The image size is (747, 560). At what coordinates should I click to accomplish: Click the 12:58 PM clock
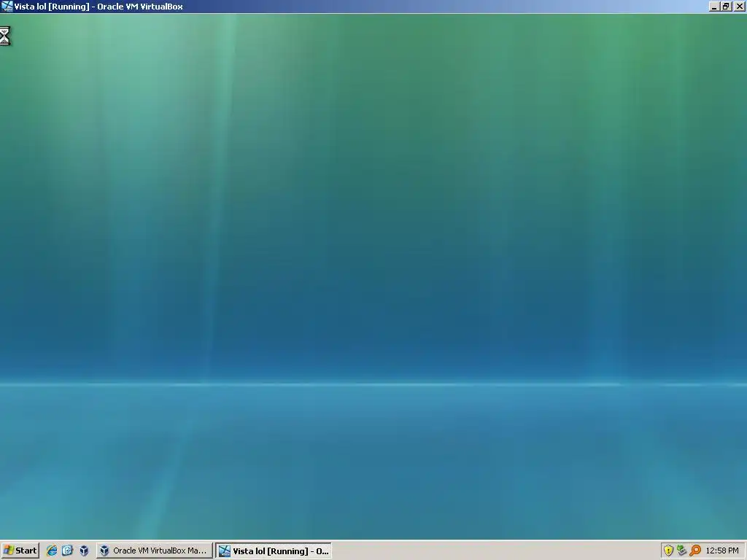pyautogui.click(x=722, y=551)
